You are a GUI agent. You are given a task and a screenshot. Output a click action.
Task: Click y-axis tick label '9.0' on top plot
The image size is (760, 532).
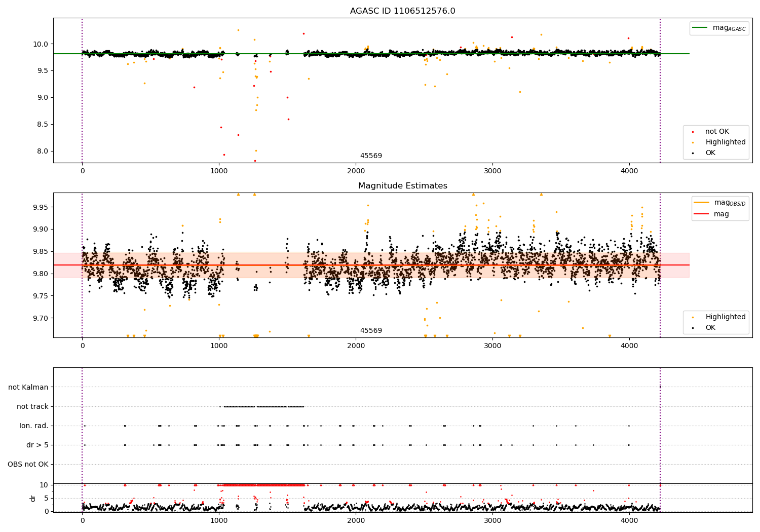pos(43,97)
